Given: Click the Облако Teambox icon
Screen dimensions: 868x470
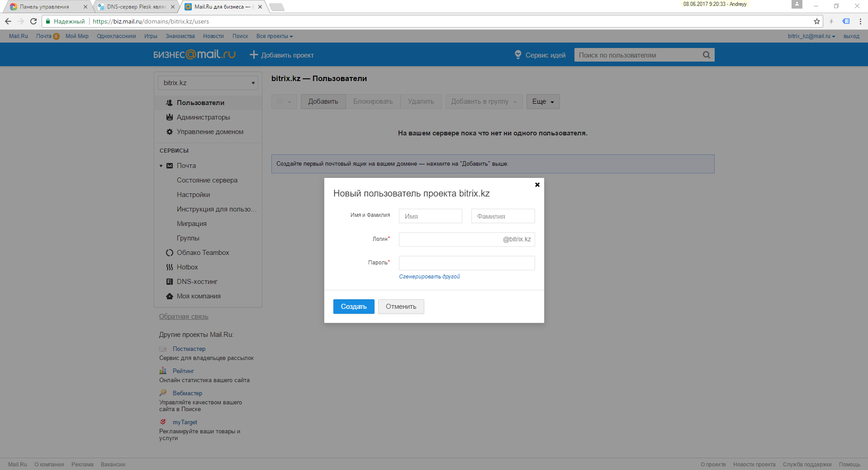Looking at the screenshot, I should pos(169,253).
